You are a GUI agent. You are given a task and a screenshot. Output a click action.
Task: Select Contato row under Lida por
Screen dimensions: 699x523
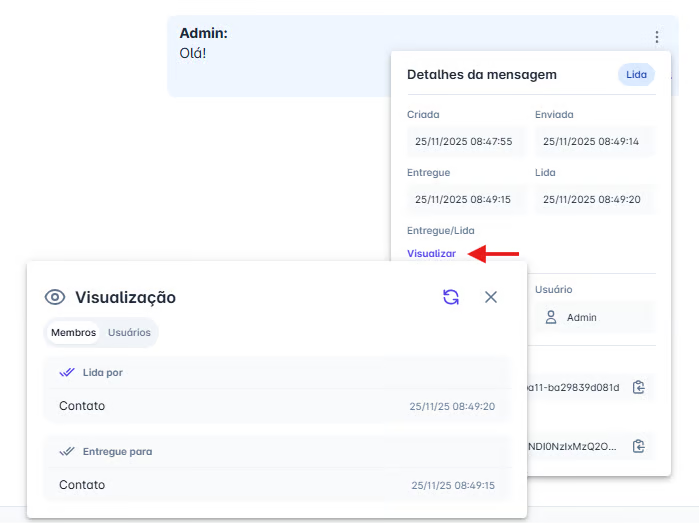click(276, 406)
